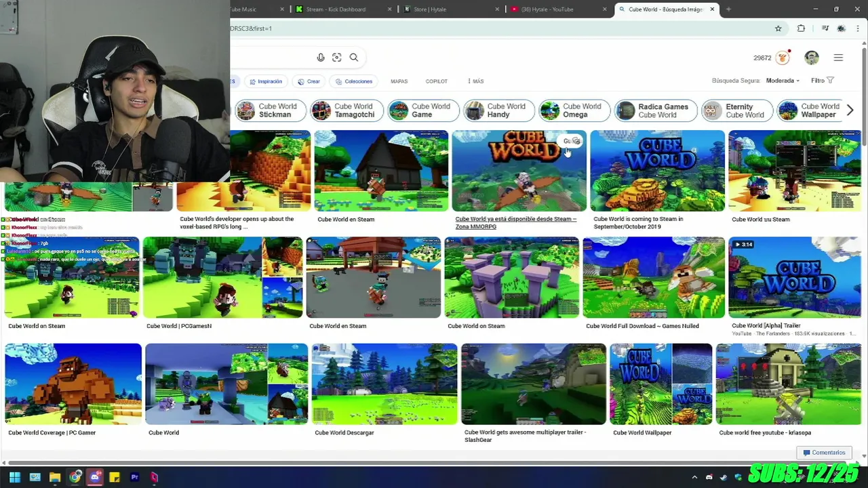Open the Bing account profile picture
Screen dimensions: 868x488
click(812, 58)
